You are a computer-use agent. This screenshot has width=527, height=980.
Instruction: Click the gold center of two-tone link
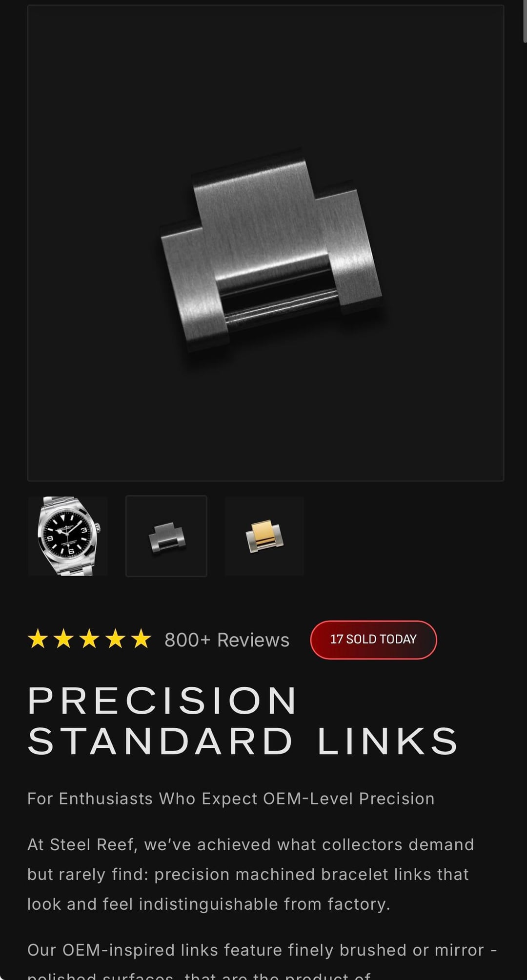(262, 534)
